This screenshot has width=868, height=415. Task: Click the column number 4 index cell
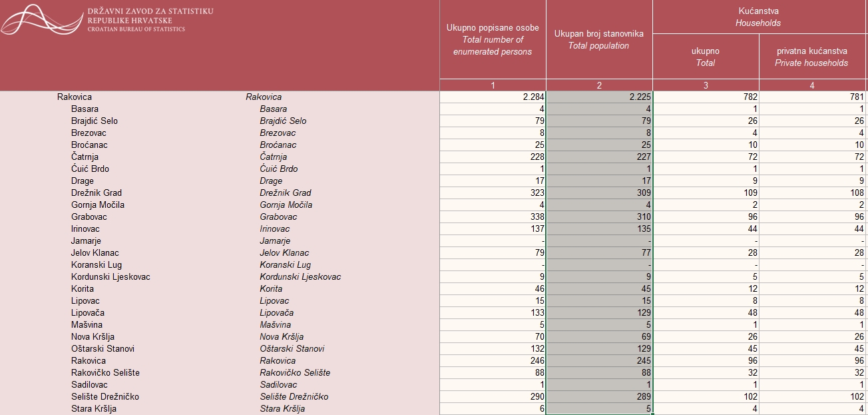coord(812,85)
